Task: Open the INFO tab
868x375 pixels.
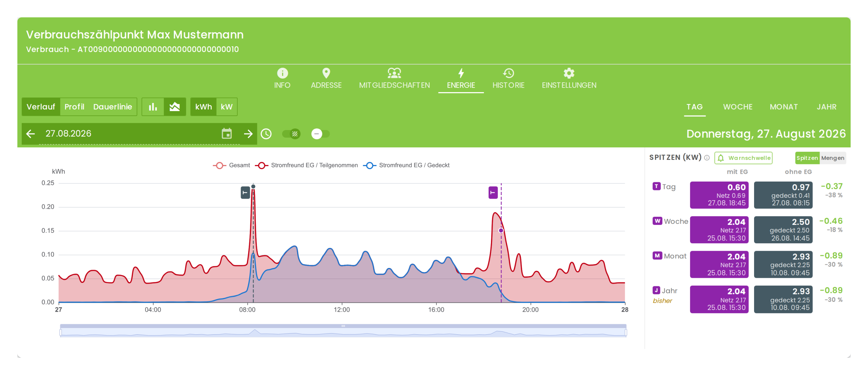Action: pyautogui.click(x=282, y=78)
